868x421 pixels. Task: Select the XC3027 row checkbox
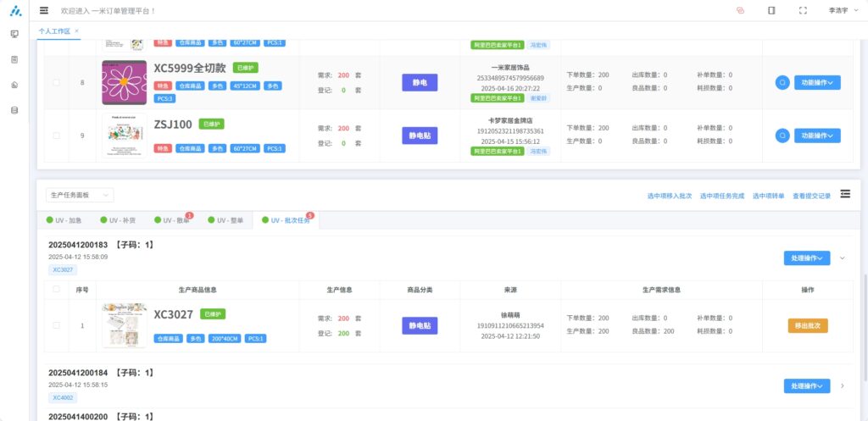[57, 325]
